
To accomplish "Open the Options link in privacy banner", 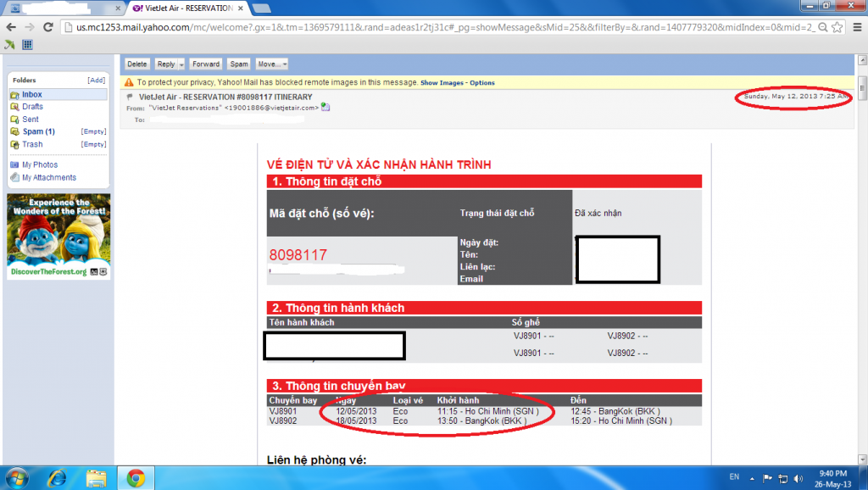I will [482, 83].
